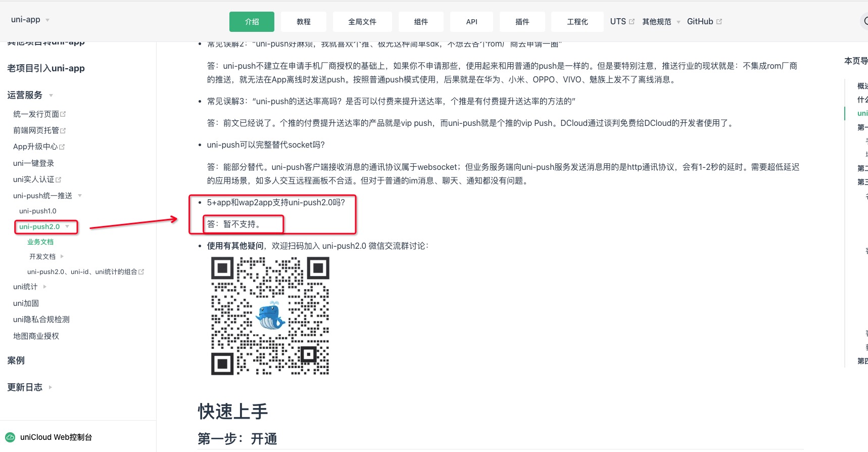The width and height of the screenshot is (868, 452).
Task: Follow the UTS external link
Action: (622, 21)
